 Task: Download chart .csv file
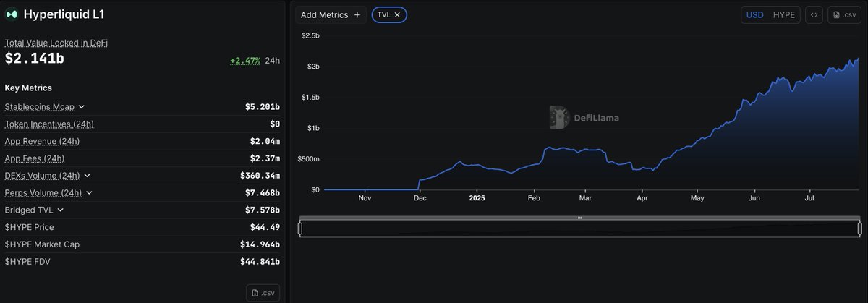pos(844,14)
